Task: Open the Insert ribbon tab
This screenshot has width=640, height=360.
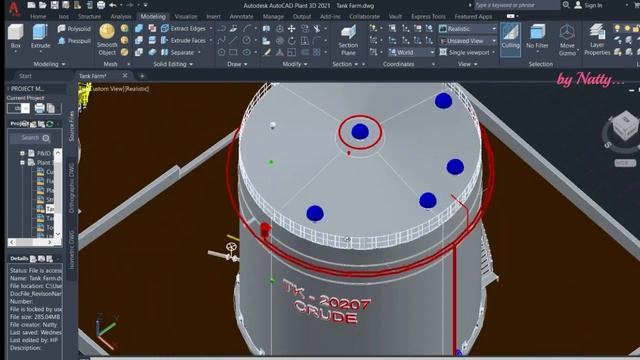Action: [x=213, y=17]
